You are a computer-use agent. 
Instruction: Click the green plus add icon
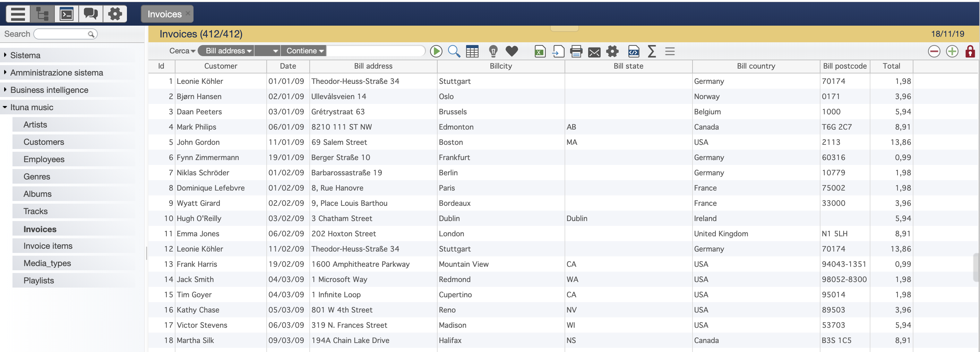pyautogui.click(x=952, y=51)
